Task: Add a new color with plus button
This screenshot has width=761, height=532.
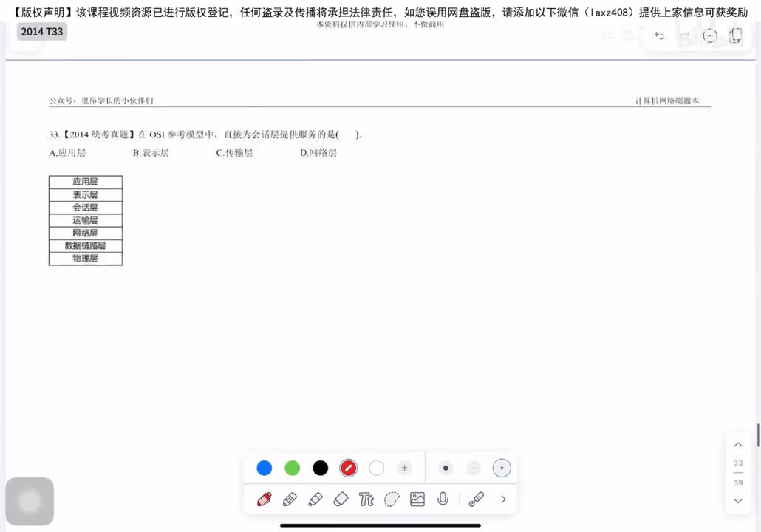Action: coord(404,468)
